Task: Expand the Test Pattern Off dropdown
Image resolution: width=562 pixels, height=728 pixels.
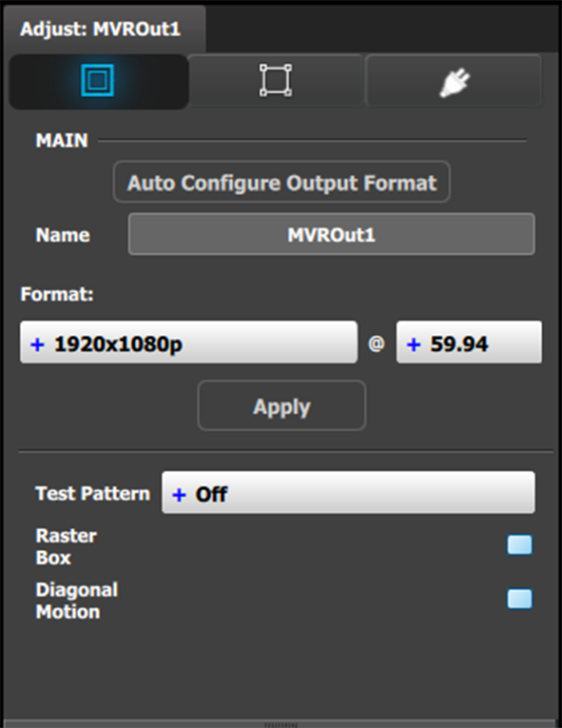Action: 348,493
